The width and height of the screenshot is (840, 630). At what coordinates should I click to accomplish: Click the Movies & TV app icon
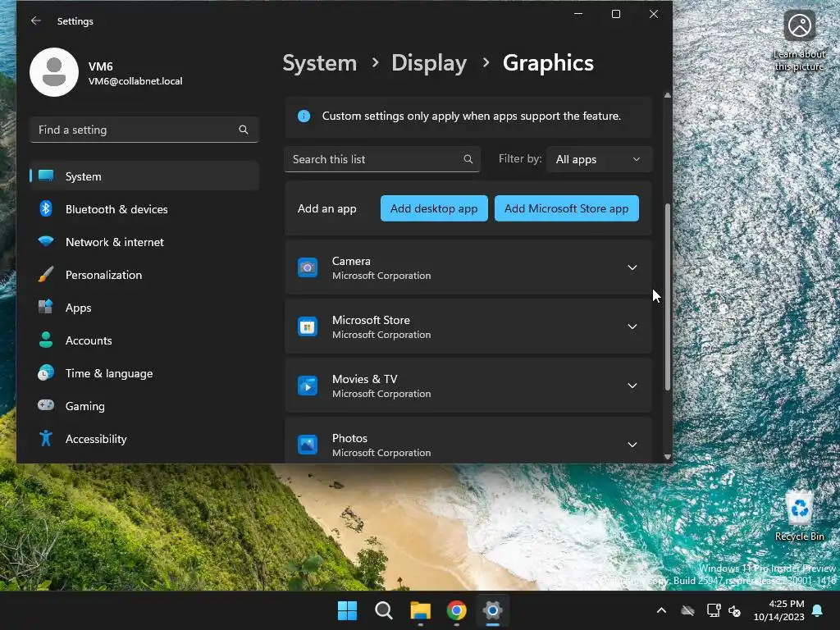click(x=308, y=386)
